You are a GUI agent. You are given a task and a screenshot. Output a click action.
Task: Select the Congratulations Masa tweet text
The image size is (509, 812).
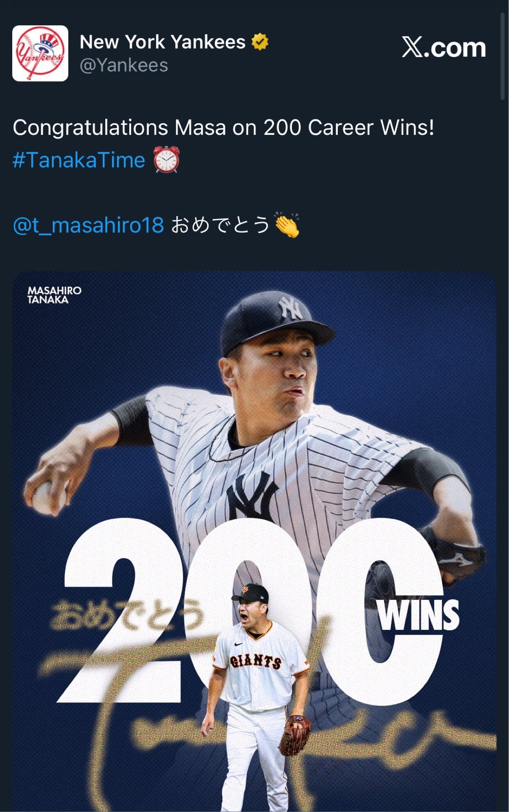[x=223, y=127]
